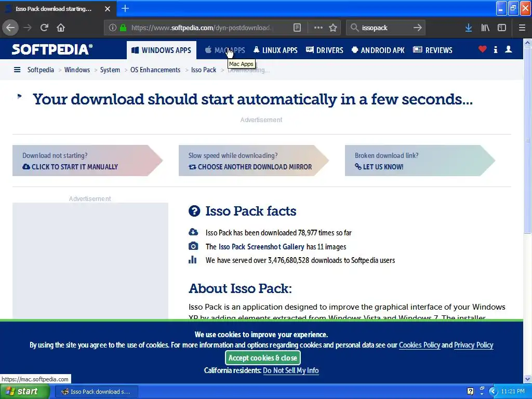Click the green padlock security icon
The height and width of the screenshot is (399, 532).
pyautogui.click(x=123, y=28)
